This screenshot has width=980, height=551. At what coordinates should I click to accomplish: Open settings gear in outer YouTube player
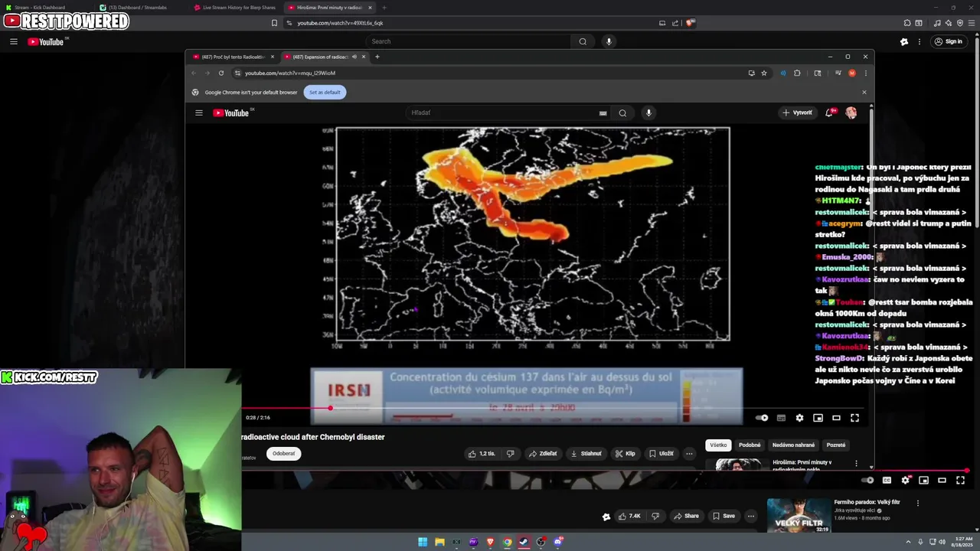pyautogui.click(x=905, y=480)
